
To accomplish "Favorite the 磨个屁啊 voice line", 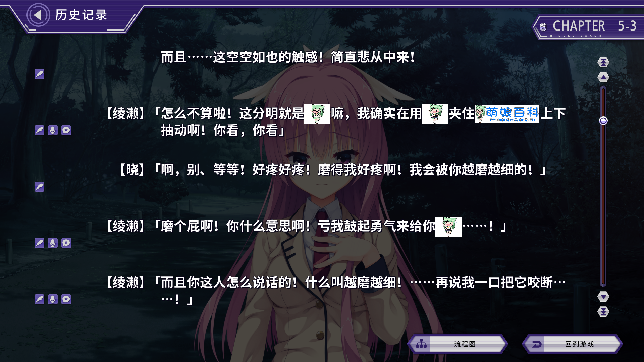I will tap(66, 243).
